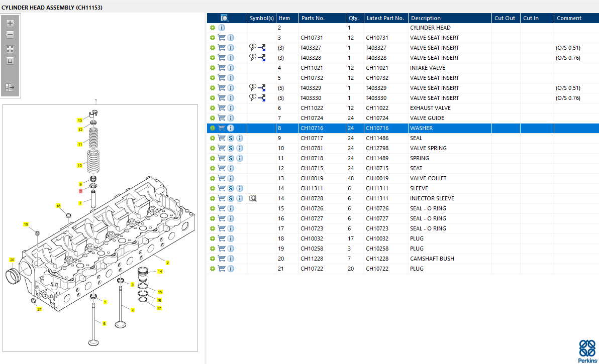Click supersession S icon for the SEAL CH10717 row
Screen dimensions: 599x364
231,138
